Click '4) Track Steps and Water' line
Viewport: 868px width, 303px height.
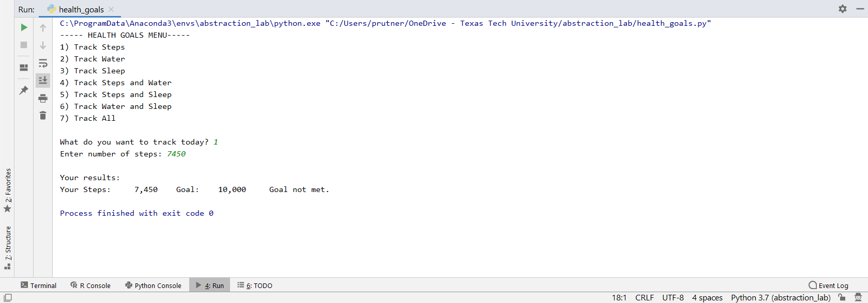pos(116,83)
